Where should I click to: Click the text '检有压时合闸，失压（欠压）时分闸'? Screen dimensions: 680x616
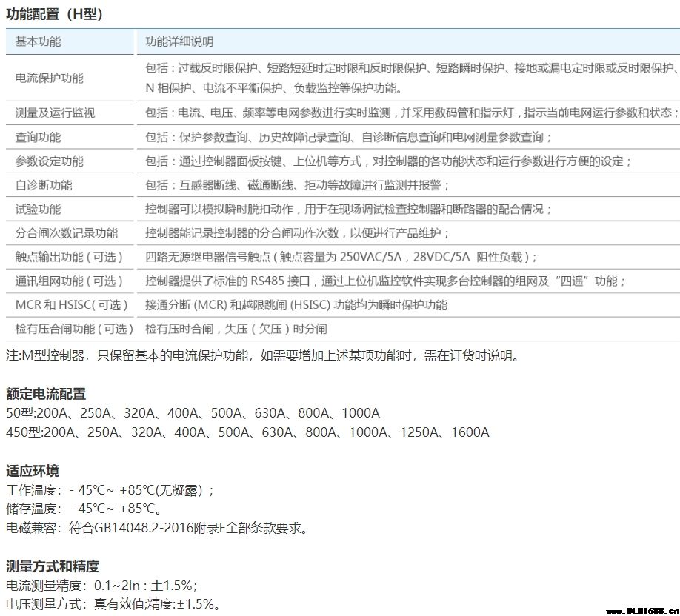click(236, 329)
